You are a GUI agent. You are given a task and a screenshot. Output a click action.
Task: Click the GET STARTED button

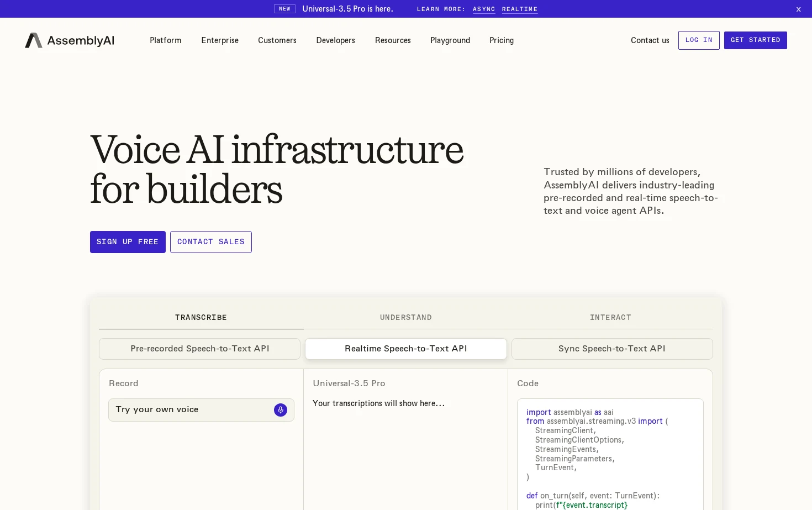(756, 40)
